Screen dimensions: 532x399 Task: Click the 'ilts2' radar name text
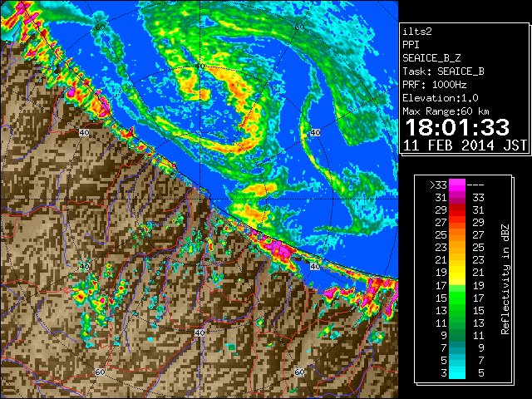(x=417, y=32)
